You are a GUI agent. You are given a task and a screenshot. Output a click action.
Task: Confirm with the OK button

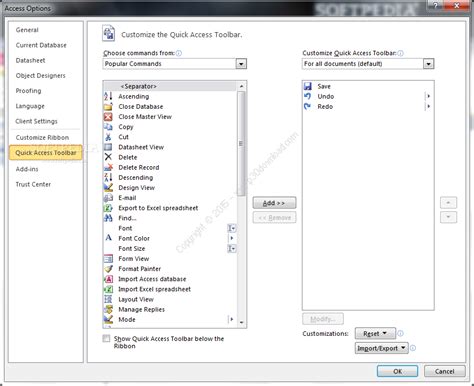pos(397,371)
